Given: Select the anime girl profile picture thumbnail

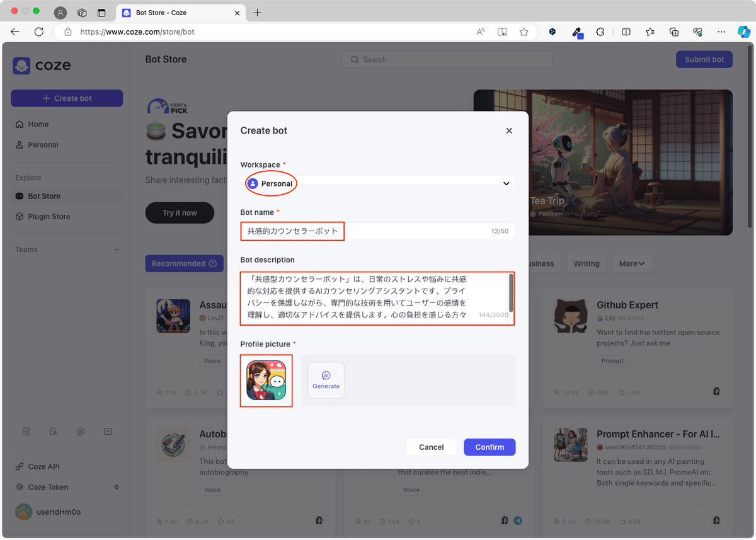Looking at the screenshot, I should pos(266,380).
